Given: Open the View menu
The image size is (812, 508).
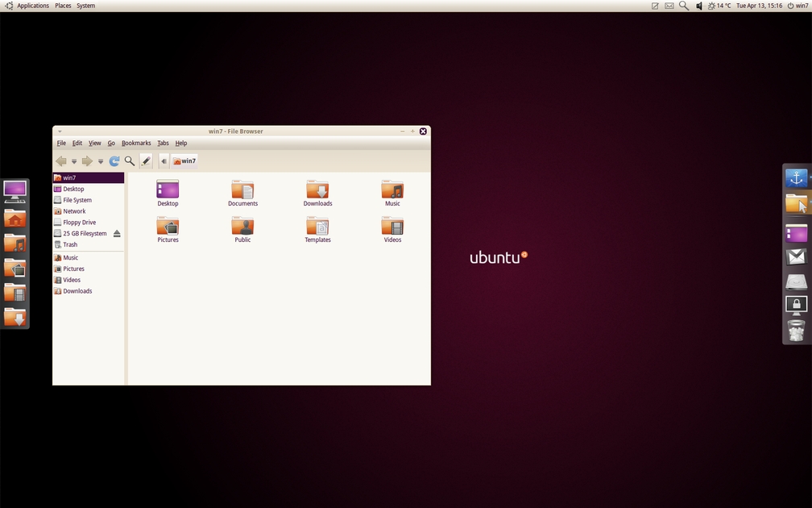Looking at the screenshot, I should click(95, 143).
